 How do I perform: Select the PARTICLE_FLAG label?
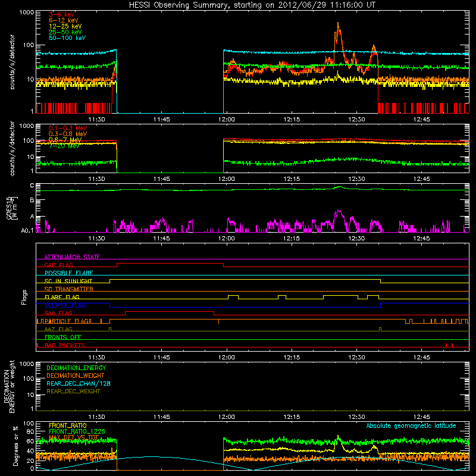pyautogui.click(x=67, y=321)
